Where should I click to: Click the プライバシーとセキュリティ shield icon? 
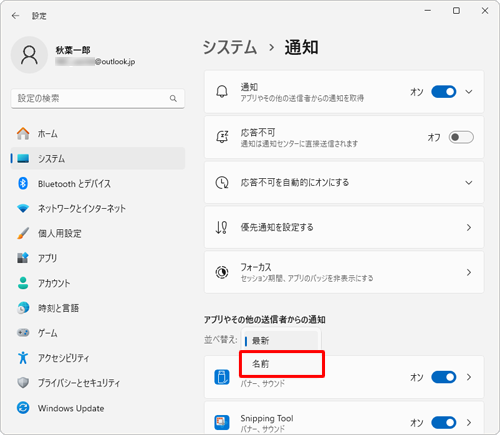click(23, 383)
